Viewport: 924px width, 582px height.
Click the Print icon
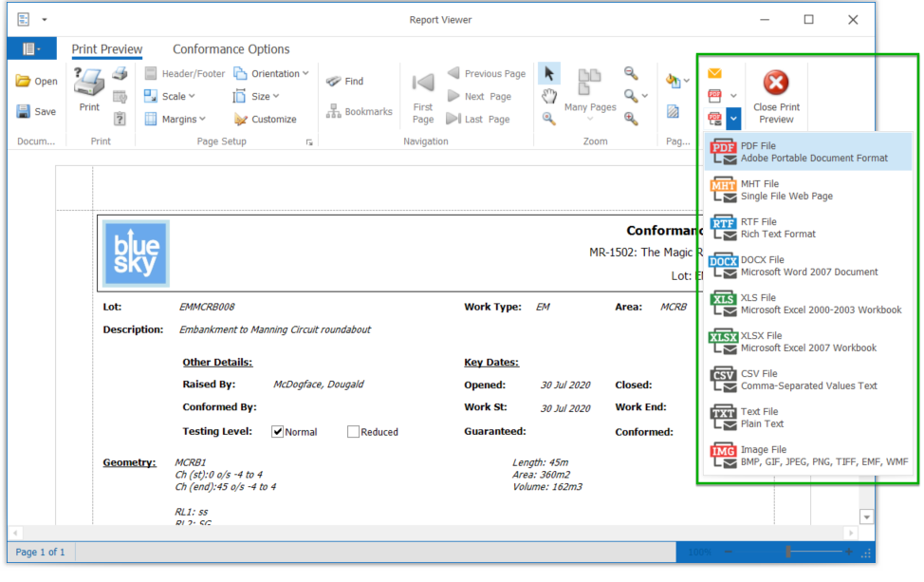[x=89, y=84]
